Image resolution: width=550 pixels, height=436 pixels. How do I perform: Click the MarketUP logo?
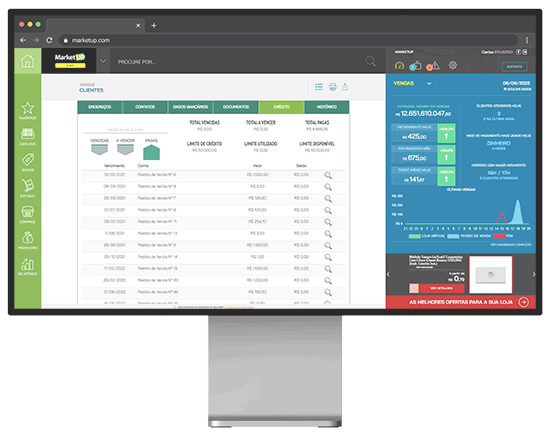(70, 60)
